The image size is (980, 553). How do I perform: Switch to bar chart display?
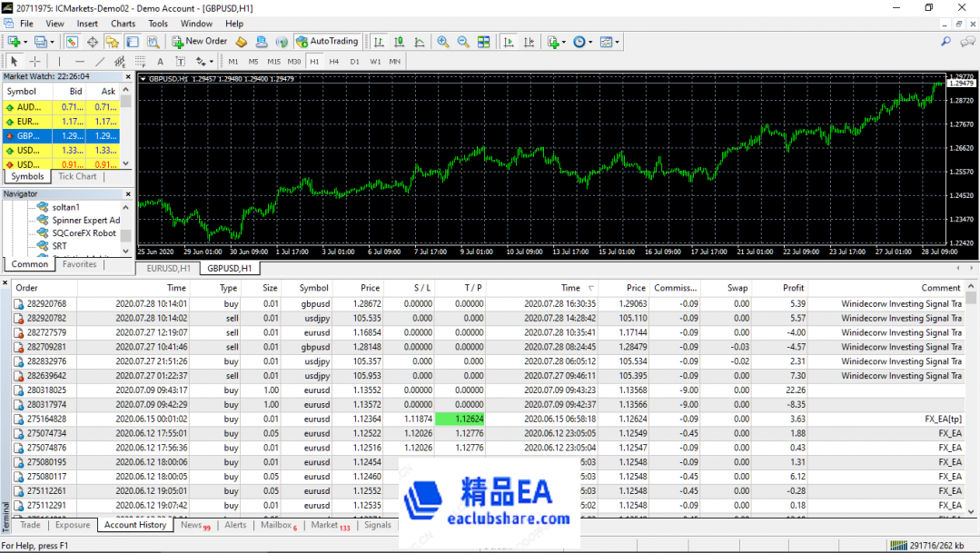379,42
